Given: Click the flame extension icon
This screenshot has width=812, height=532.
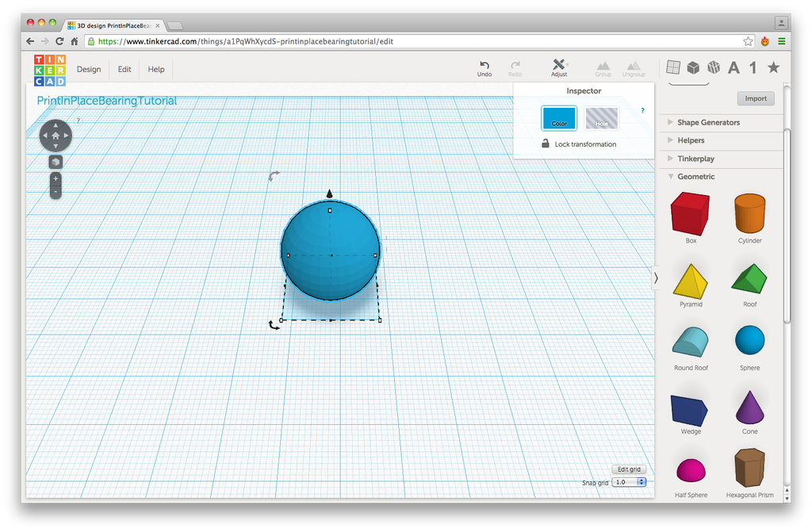Looking at the screenshot, I should 765,41.
